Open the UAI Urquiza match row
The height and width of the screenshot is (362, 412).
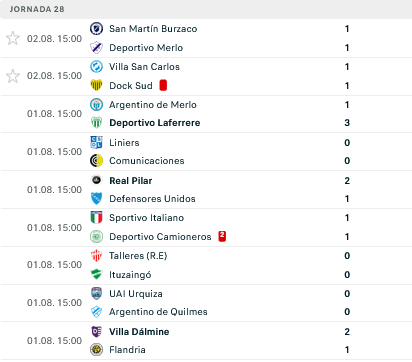click(206, 303)
